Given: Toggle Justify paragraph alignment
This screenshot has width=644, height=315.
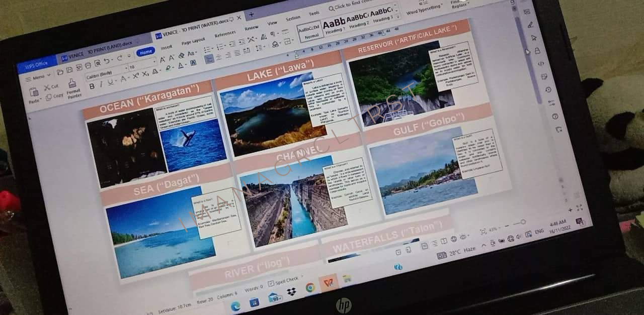Looking at the screenshot, I should tap(237, 53).
